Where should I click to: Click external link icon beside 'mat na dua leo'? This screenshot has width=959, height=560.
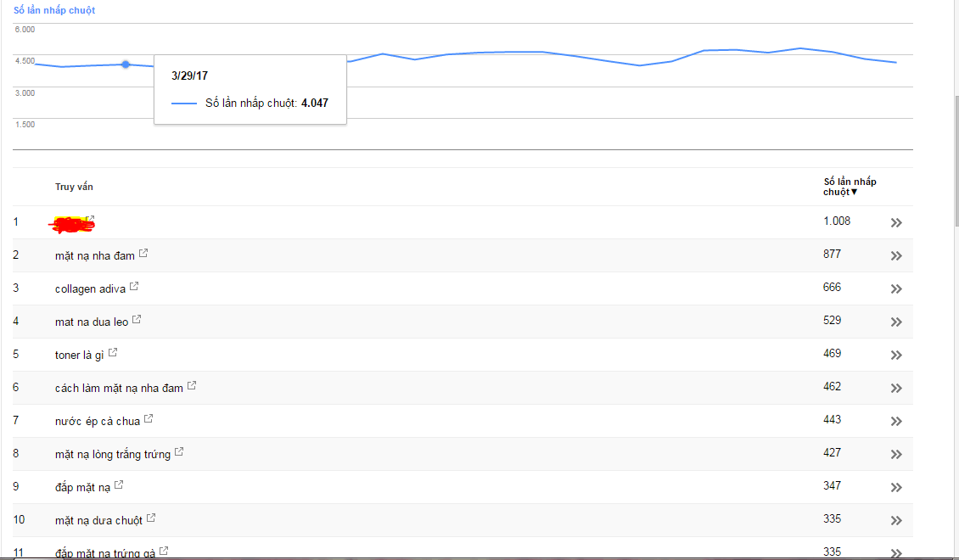[137, 320]
